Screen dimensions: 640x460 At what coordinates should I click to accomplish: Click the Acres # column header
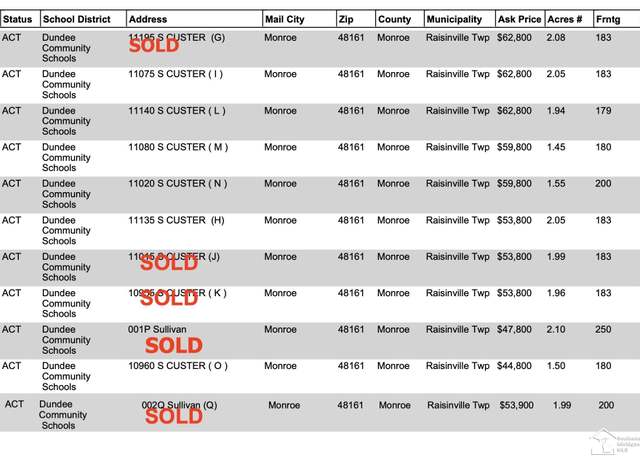[x=564, y=19]
